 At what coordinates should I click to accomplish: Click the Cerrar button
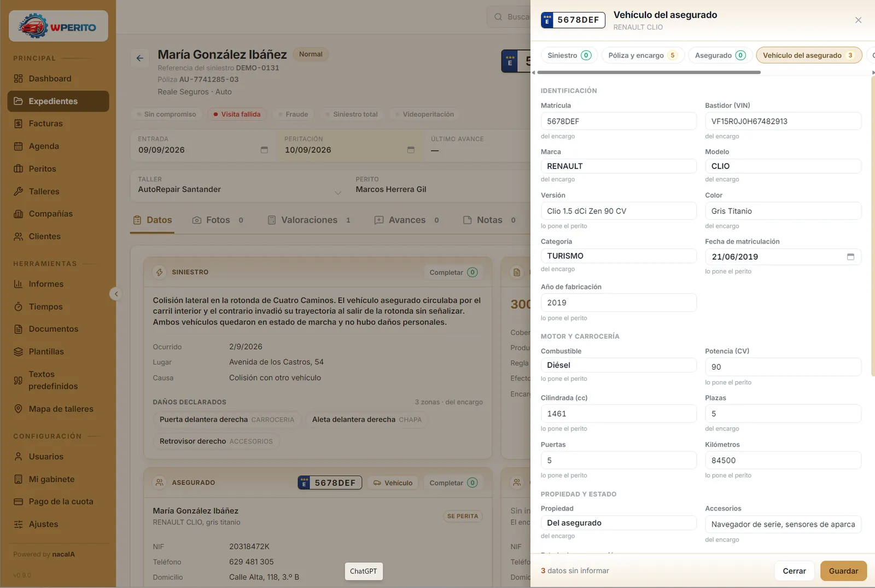pos(794,571)
